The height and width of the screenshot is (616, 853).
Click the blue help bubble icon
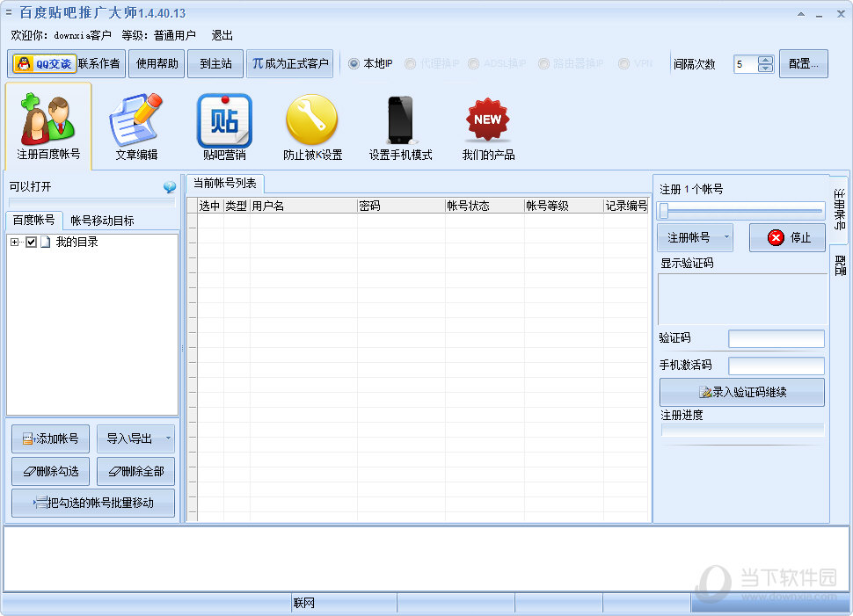[x=169, y=187]
